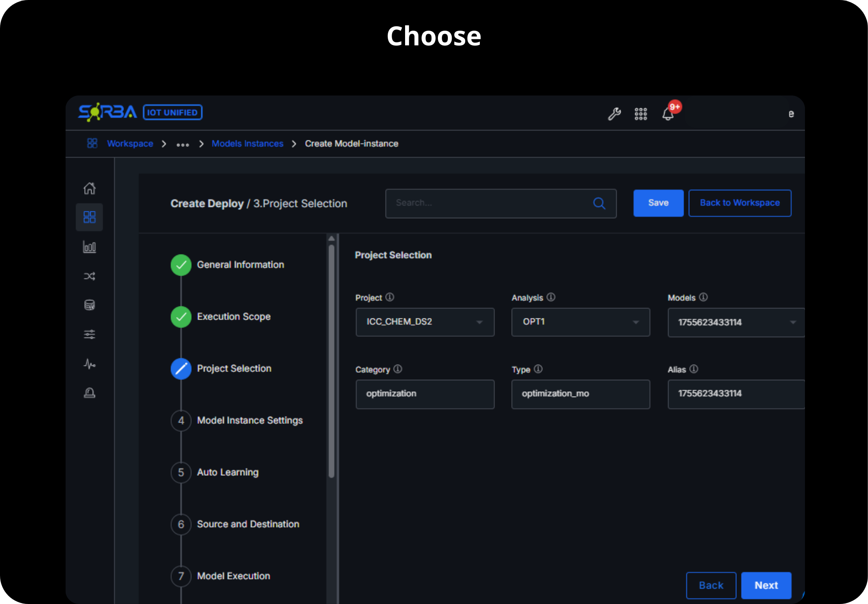This screenshot has width=868, height=604.
Task: Click the Save button
Action: [658, 203]
